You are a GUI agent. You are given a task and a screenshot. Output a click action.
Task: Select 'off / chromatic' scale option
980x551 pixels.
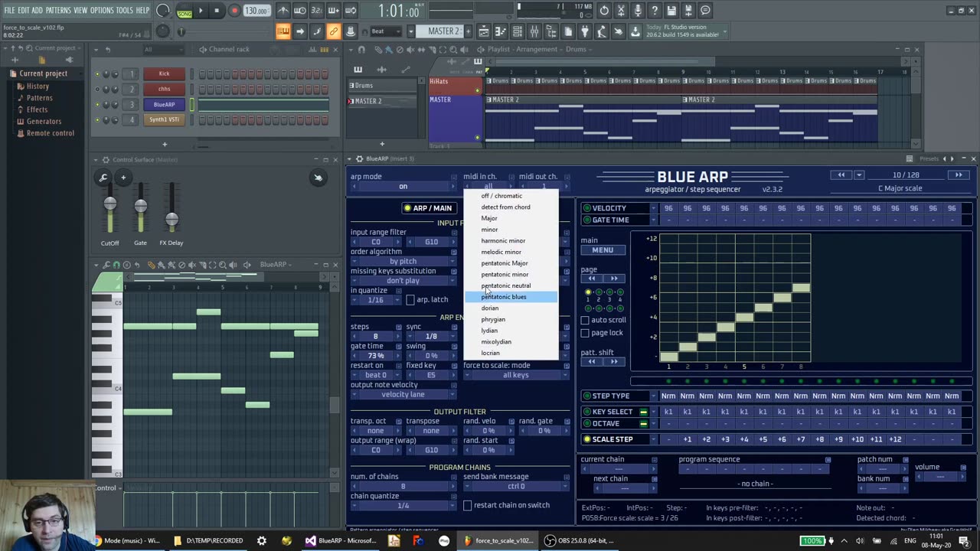[511, 196]
